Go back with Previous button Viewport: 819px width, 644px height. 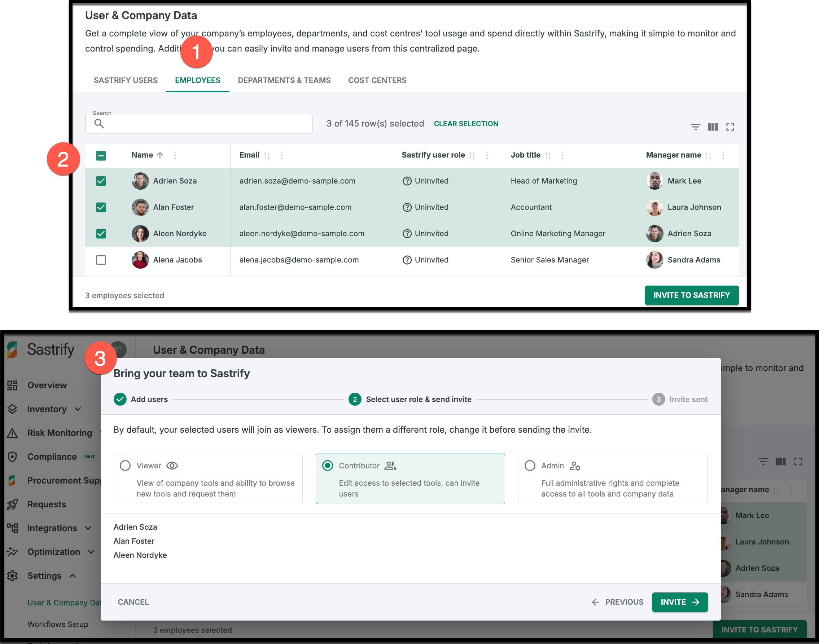(618, 602)
